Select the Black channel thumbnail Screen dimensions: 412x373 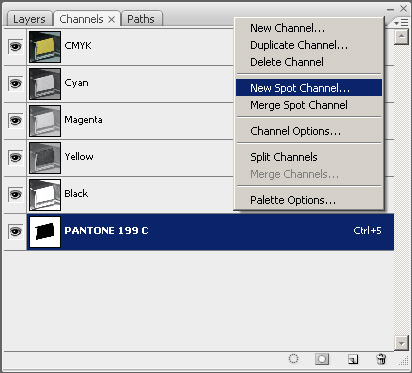tap(45, 195)
